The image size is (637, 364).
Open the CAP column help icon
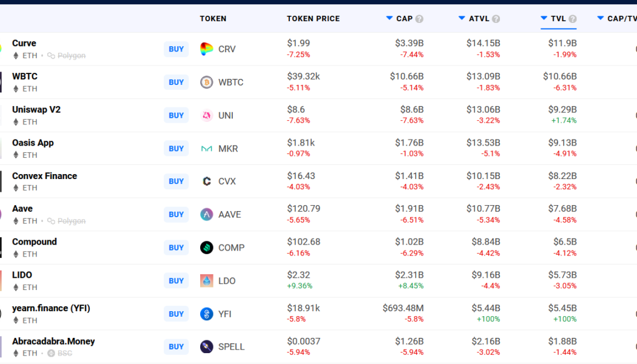[x=419, y=19]
